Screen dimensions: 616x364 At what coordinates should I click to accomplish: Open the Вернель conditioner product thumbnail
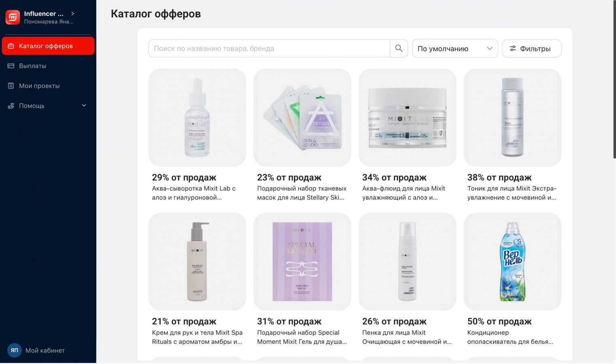pos(512,262)
